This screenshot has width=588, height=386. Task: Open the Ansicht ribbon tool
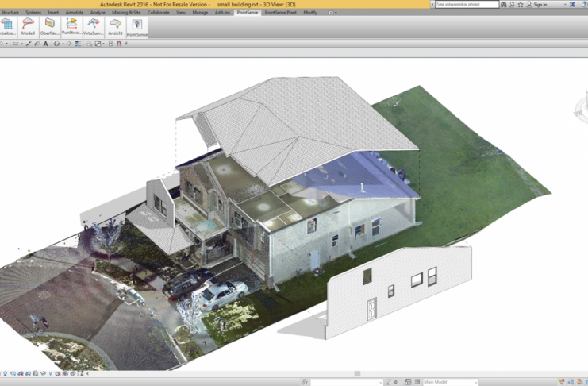pyautogui.click(x=115, y=27)
